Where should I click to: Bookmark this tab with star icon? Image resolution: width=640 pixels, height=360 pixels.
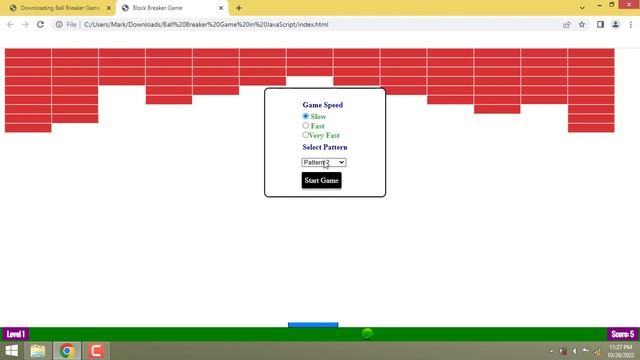click(582, 24)
